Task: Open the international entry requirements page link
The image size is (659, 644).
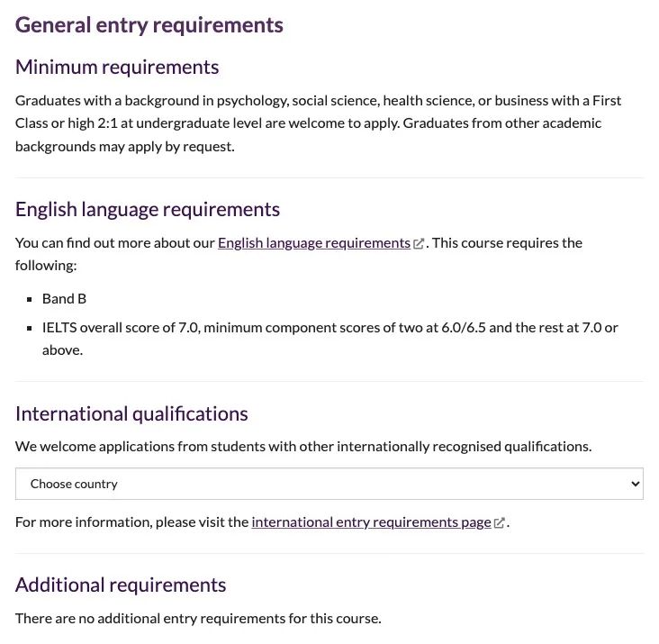Action: [372, 522]
